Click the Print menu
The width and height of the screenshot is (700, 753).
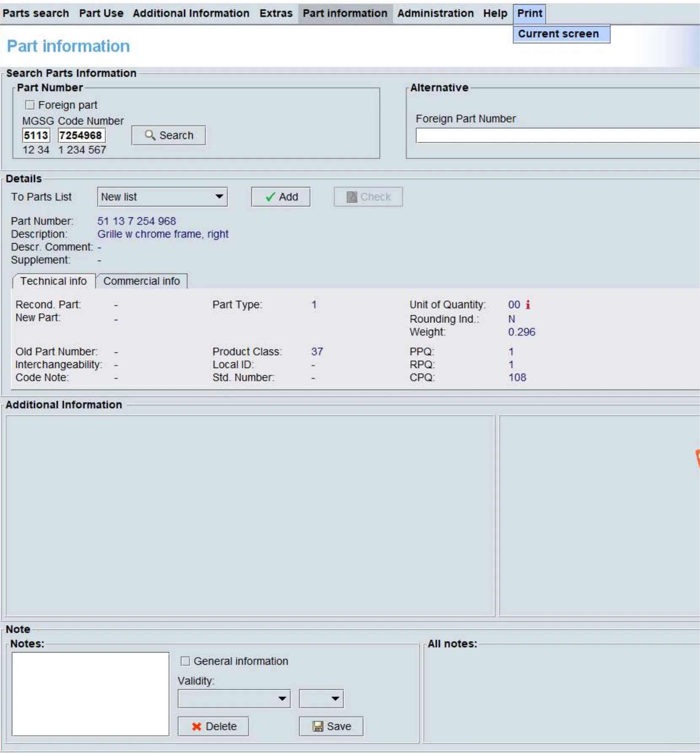click(x=530, y=13)
